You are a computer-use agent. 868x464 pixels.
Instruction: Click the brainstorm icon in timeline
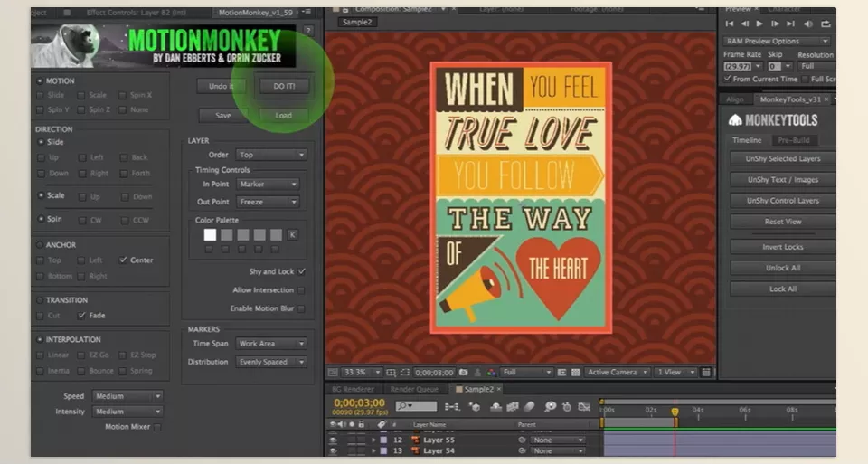(x=550, y=407)
